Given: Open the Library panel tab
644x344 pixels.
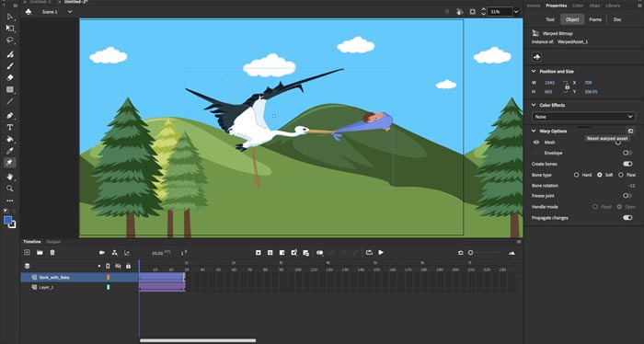Looking at the screenshot, I should [613, 6].
